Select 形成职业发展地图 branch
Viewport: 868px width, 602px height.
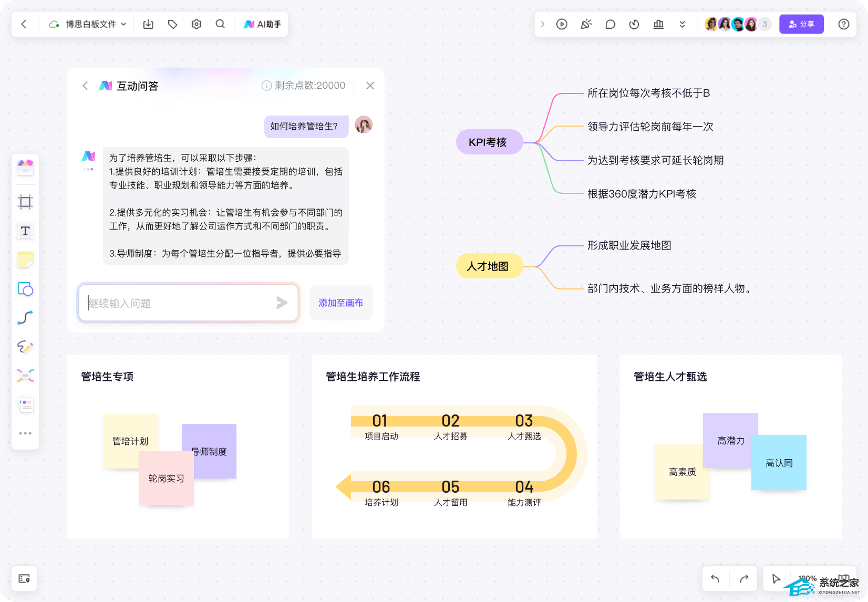(629, 245)
